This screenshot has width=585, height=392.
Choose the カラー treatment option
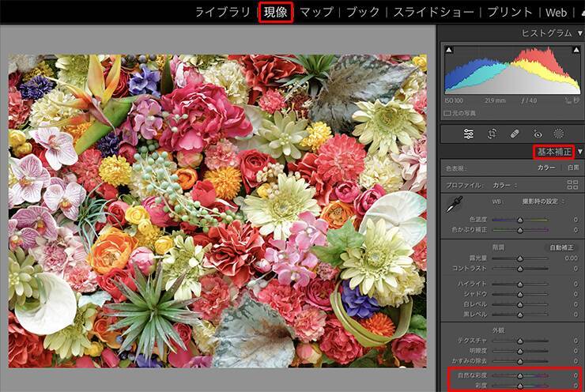[545, 168]
